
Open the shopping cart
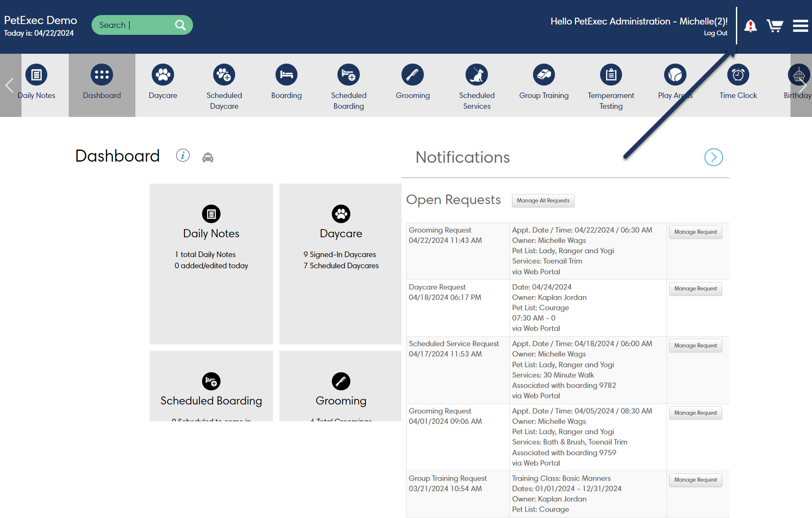coord(775,25)
